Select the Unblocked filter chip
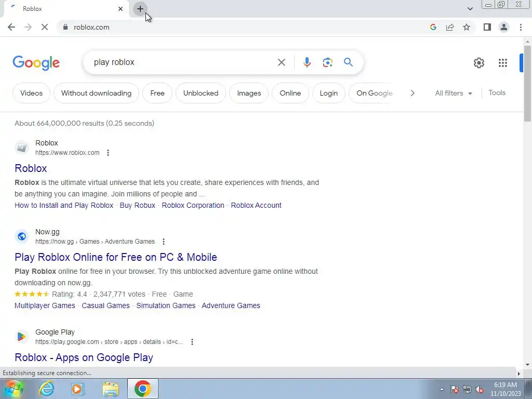This screenshot has width=532, height=399. pos(201,93)
